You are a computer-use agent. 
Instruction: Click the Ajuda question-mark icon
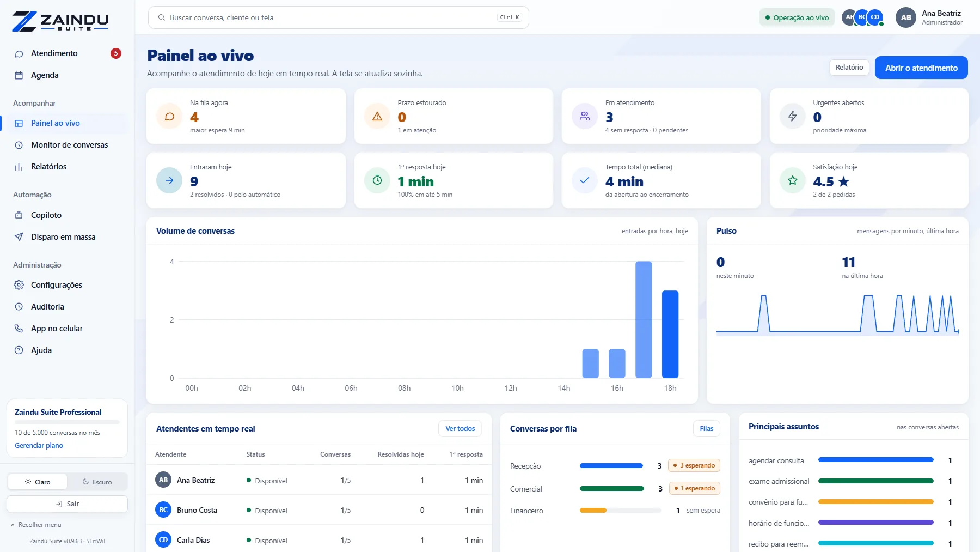[19, 350]
